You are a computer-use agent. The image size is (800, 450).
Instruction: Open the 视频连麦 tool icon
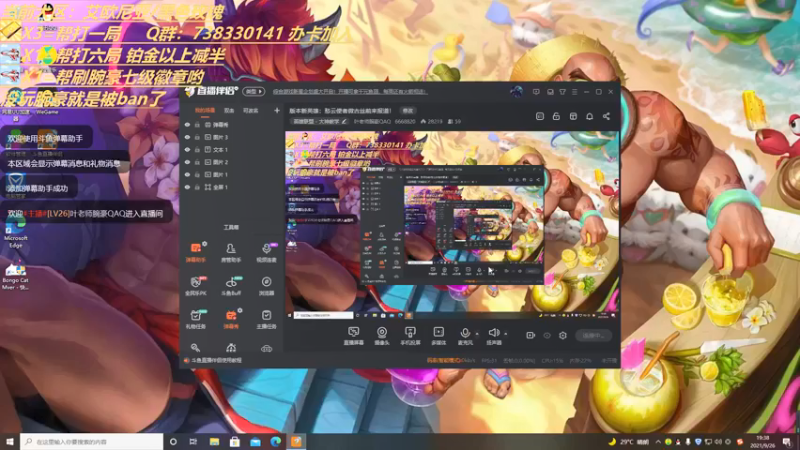(x=266, y=252)
